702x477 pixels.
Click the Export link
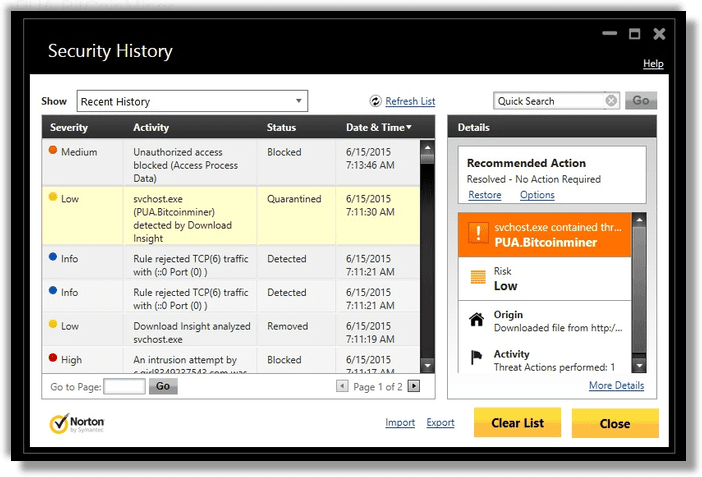440,423
